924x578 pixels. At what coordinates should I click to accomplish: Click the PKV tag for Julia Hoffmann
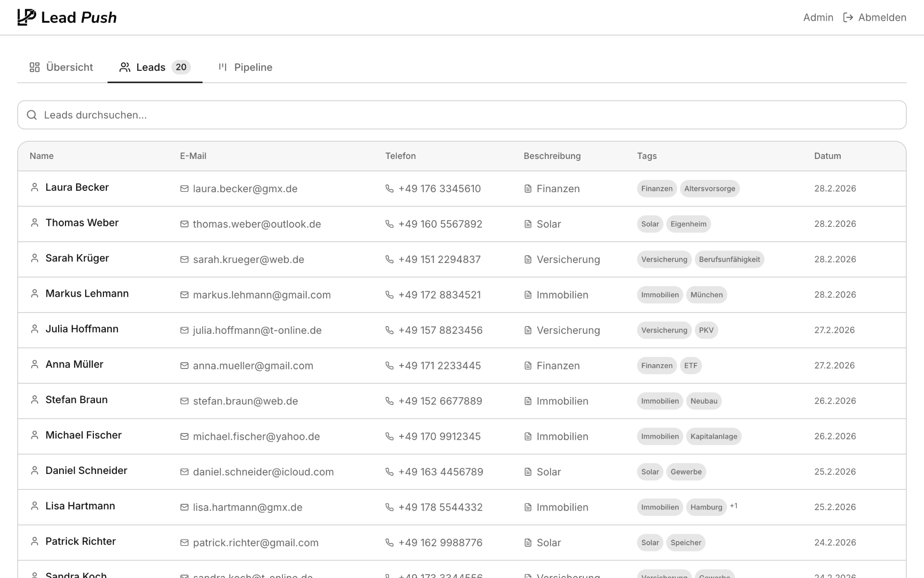pos(706,330)
